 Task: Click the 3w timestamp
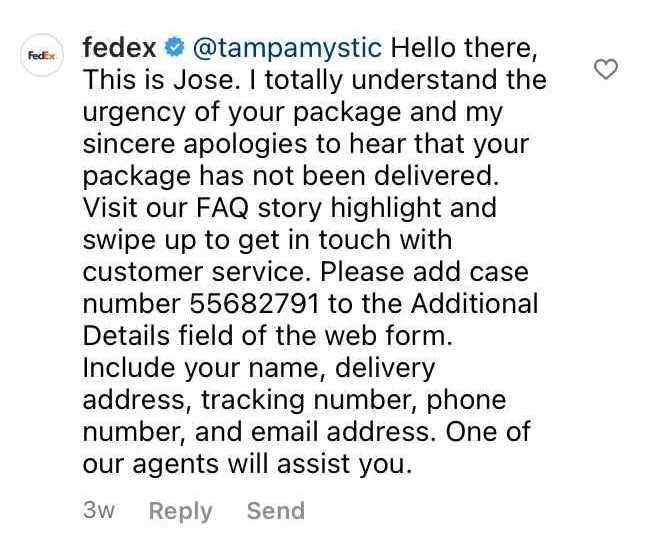99,510
